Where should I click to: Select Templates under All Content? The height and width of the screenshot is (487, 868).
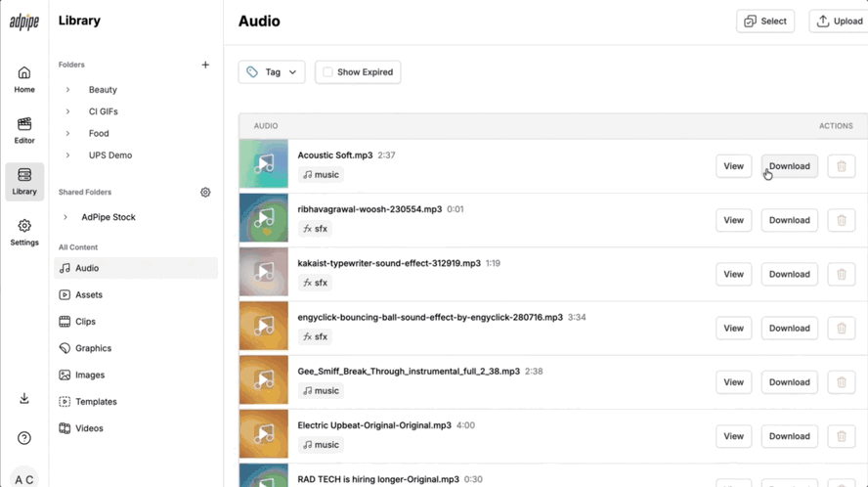tap(136, 402)
